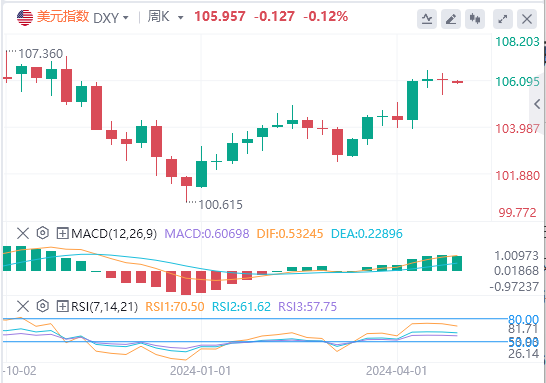Click the MACD:0.60698 value
This screenshot has height=383, width=546.
[207, 234]
